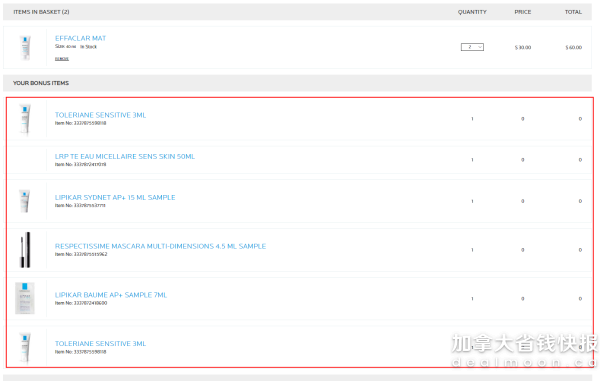Click the YOUR BONUS ITEMS header

[41, 83]
